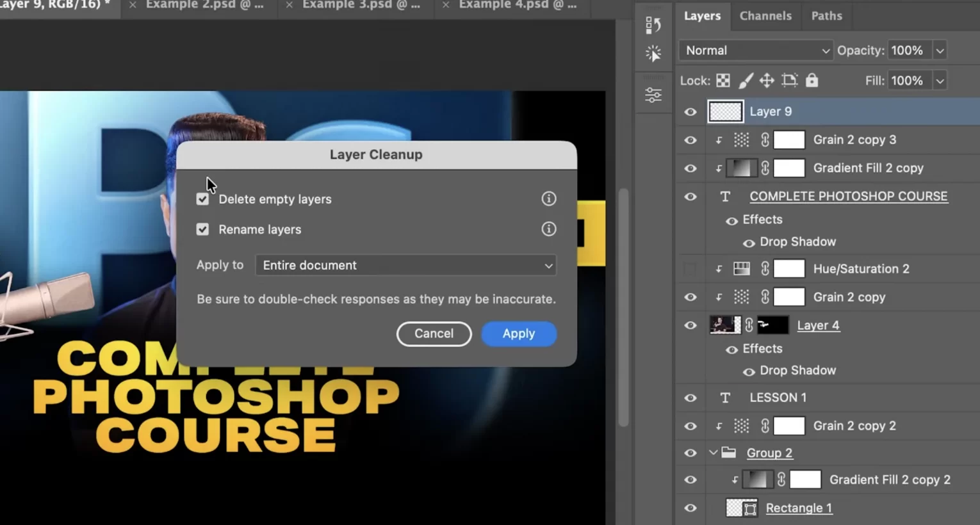The height and width of the screenshot is (525, 980).
Task: Close the Example 4.psd tab
Action: pos(445,5)
